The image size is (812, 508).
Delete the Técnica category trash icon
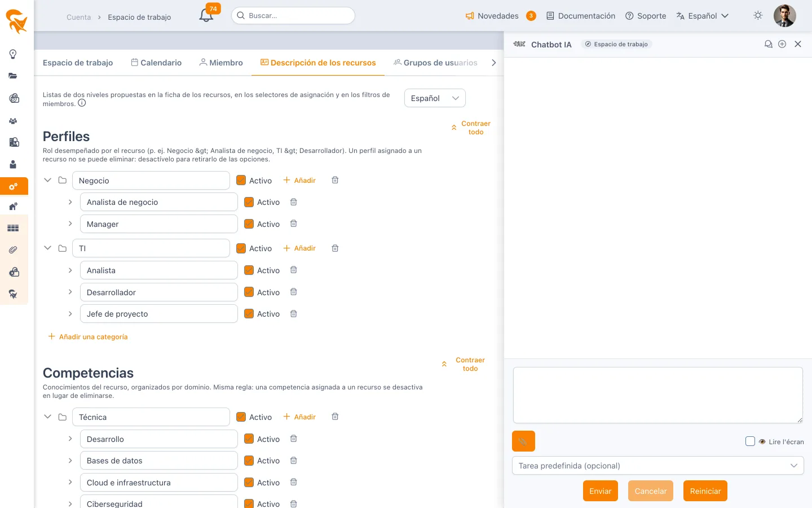pyautogui.click(x=335, y=417)
